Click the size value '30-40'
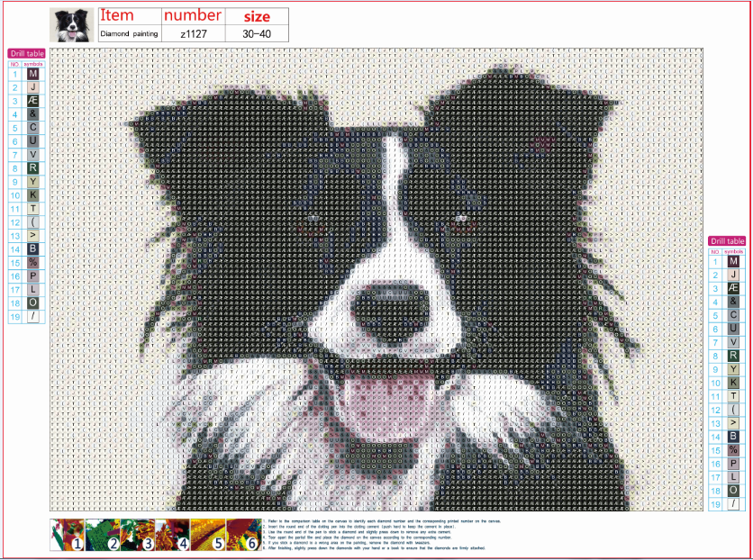Viewport: 753px width, 560px height. [x=257, y=33]
